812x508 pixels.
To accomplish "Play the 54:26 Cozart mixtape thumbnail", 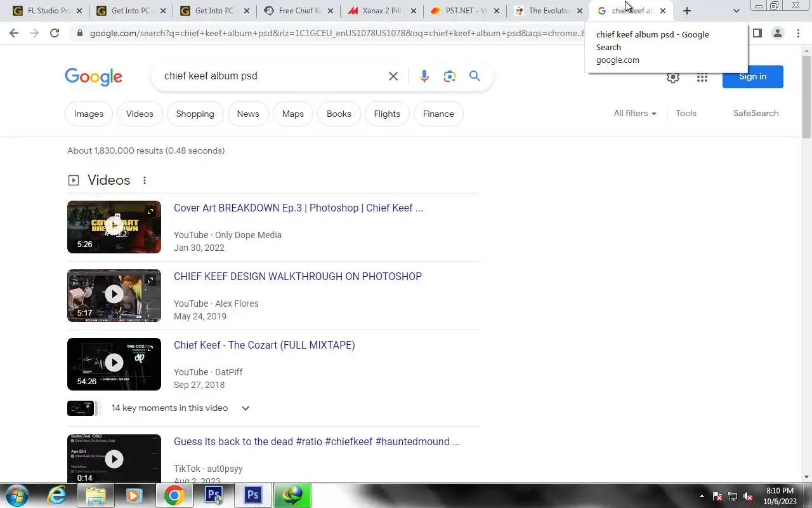I will [x=114, y=364].
